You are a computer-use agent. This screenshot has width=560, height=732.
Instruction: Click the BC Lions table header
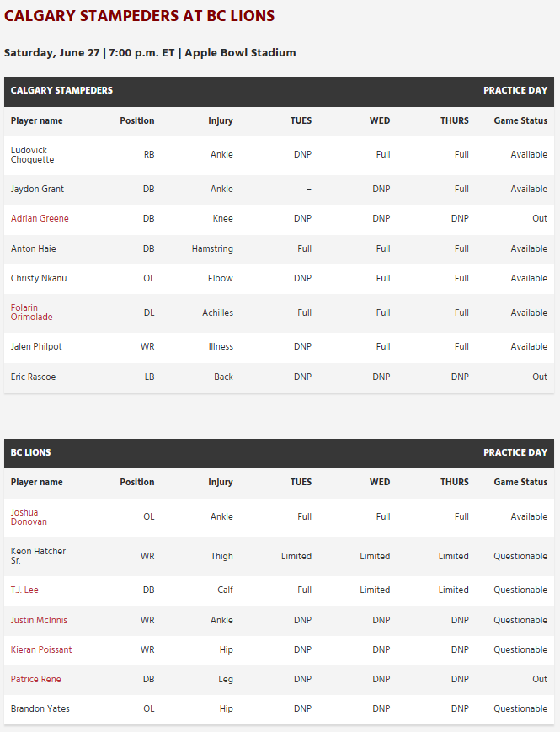tap(279, 453)
